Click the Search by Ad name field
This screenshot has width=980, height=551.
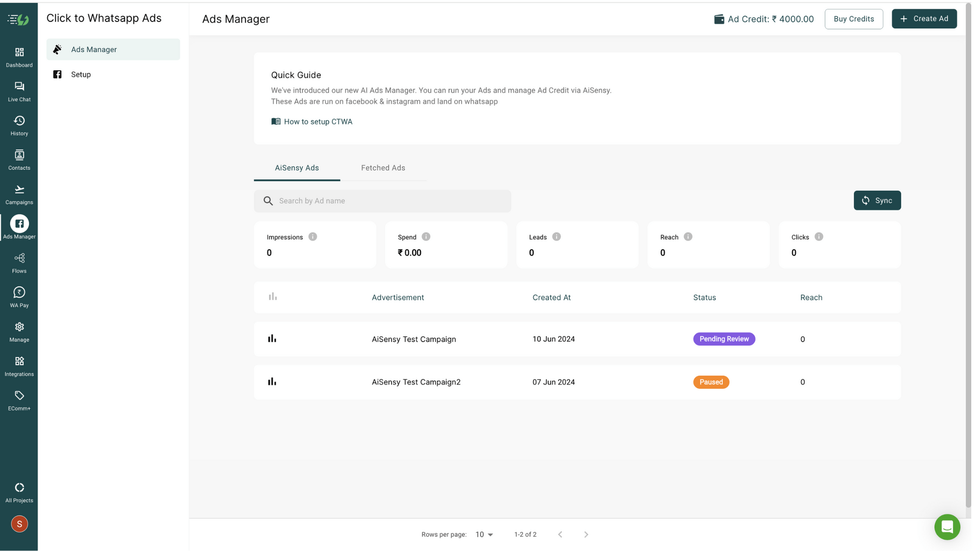[x=382, y=201]
